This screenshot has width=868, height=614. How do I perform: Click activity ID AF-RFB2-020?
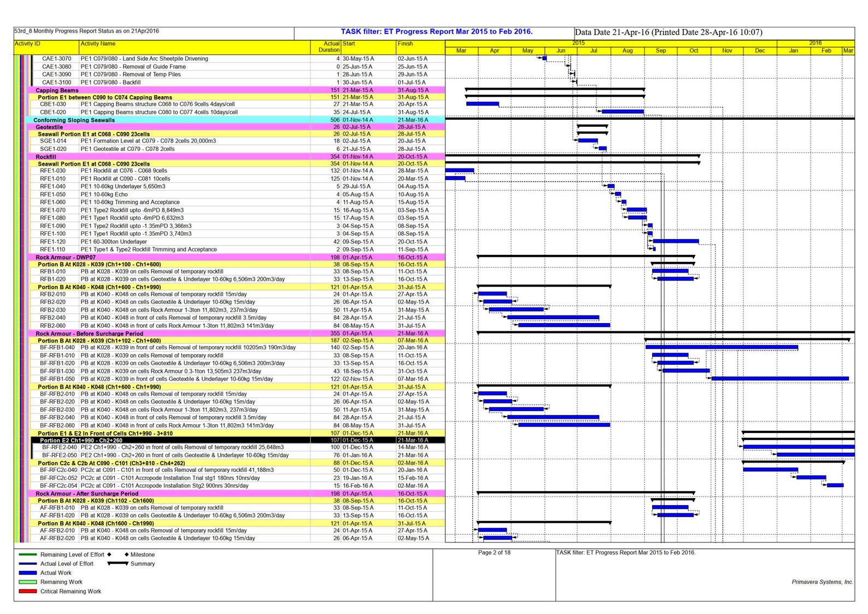coord(57,538)
